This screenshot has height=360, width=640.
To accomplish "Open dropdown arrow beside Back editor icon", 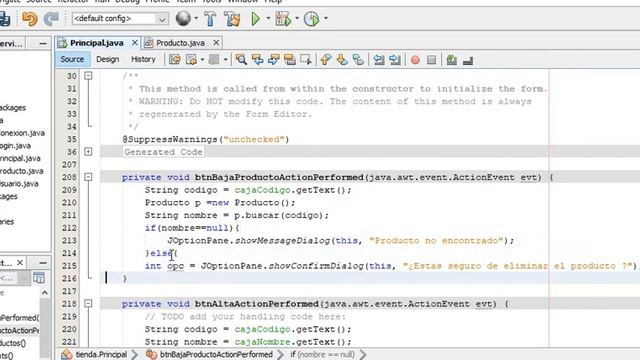I will 202,60.
